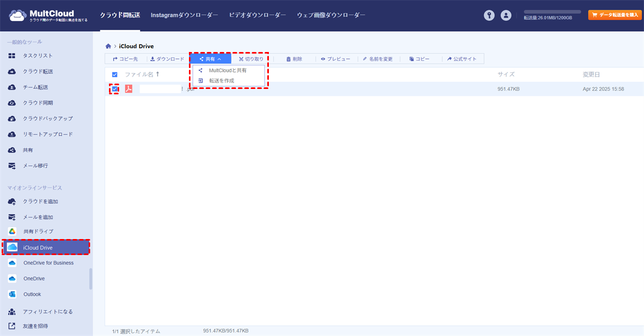Click the Apr 22 2025 15:58 date

(x=603, y=89)
